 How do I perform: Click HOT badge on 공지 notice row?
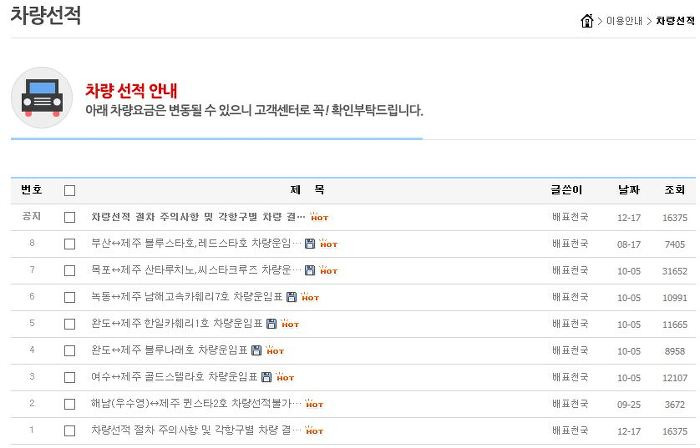coord(319,217)
